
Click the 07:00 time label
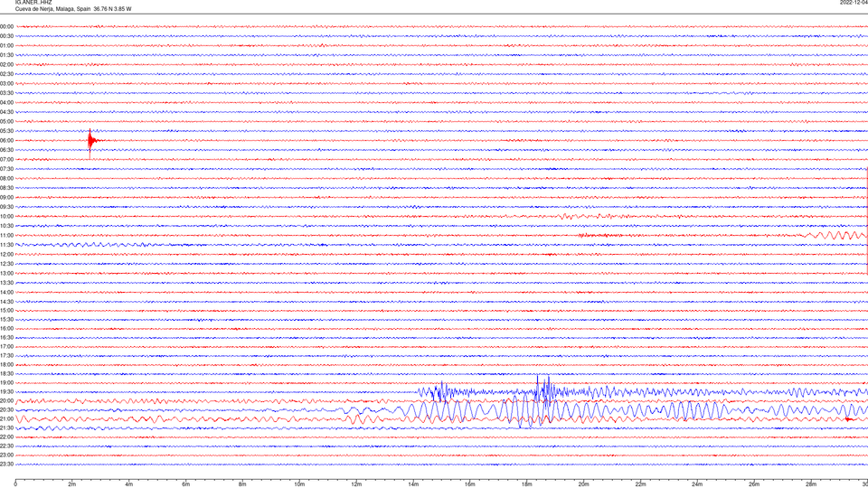[x=6, y=159]
